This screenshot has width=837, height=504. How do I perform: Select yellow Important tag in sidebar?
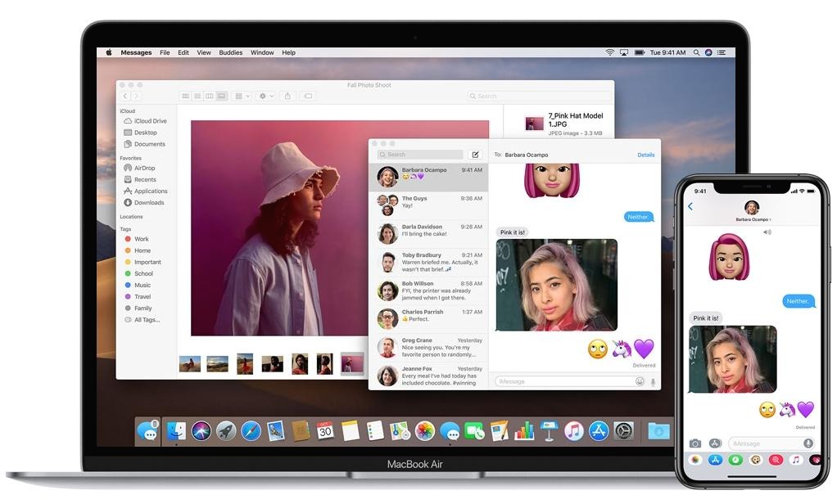[x=143, y=262]
